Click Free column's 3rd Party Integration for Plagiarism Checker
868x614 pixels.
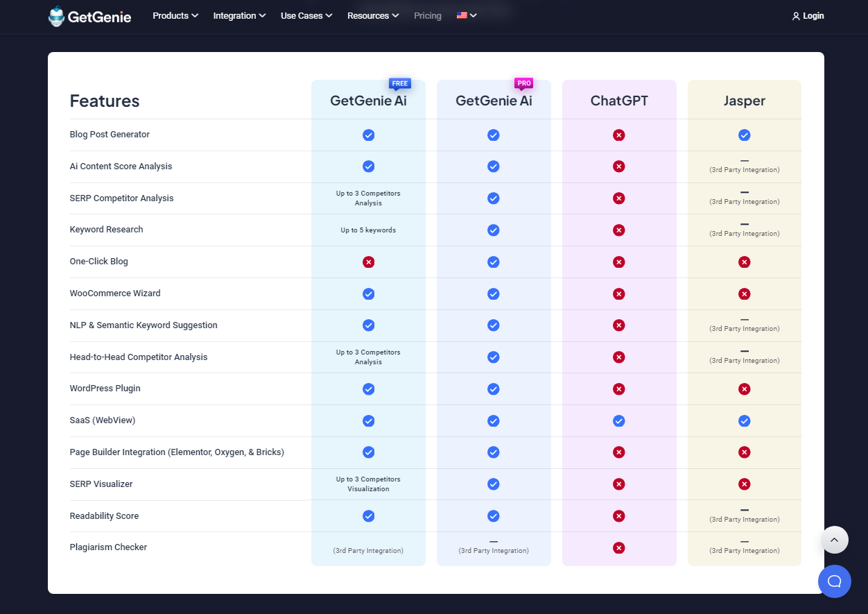point(368,551)
